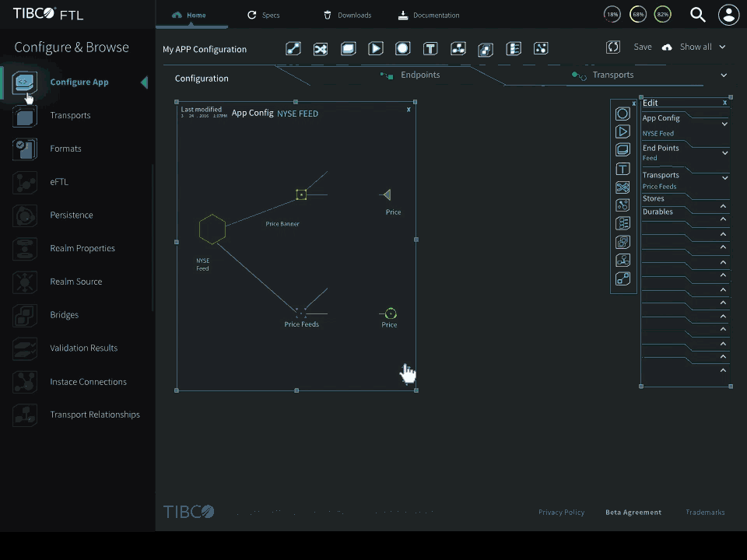The image size is (747, 560).
Task: Expand the App Config section chevron
Action: click(x=724, y=124)
